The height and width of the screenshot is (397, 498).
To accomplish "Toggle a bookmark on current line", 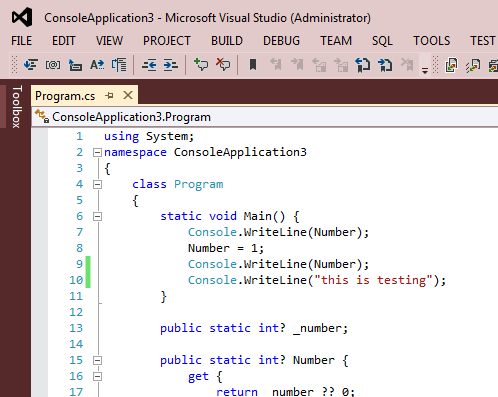I will tap(253, 65).
